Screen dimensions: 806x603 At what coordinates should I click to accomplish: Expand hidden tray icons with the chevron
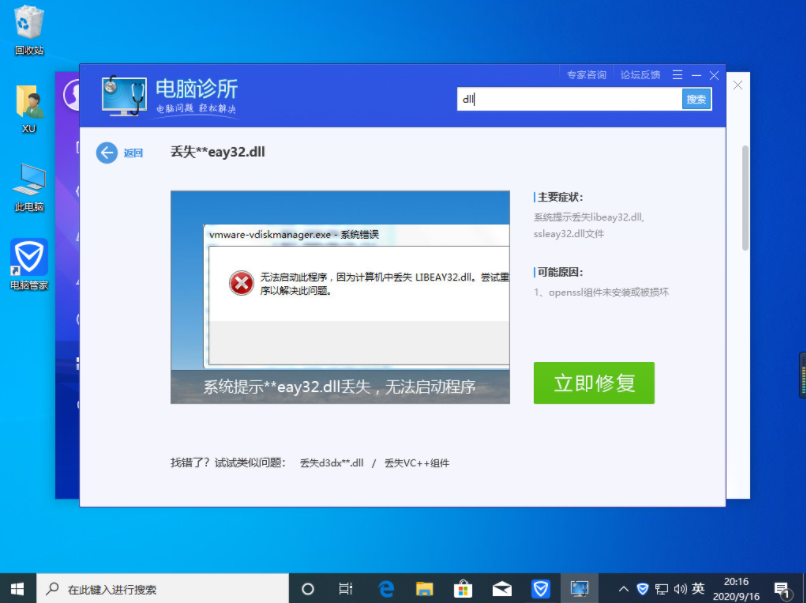pyautogui.click(x=623, y=589)
